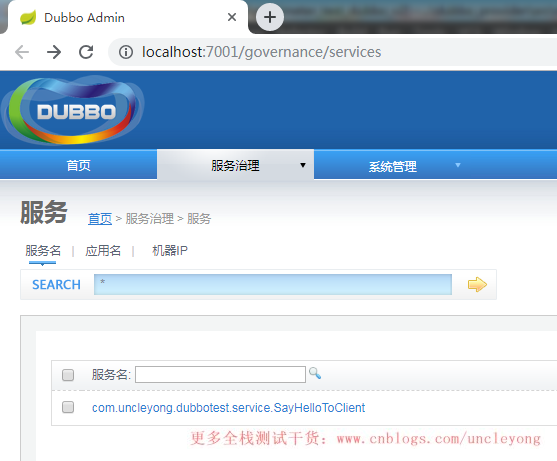This screenshot has width=557, height=461.
Task: Open the 系统管理 navigation menu
Action: point(393,166)
